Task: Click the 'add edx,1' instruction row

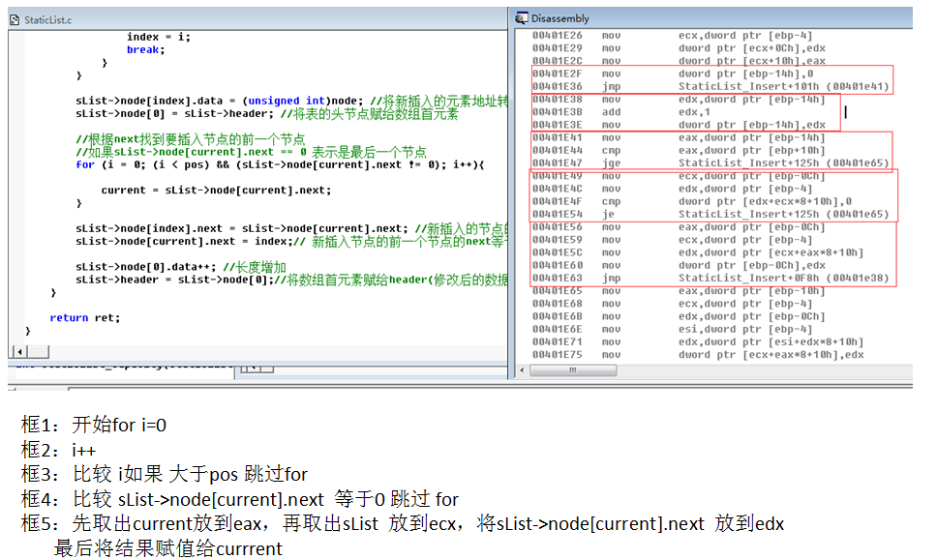Action: click(620, 112)
